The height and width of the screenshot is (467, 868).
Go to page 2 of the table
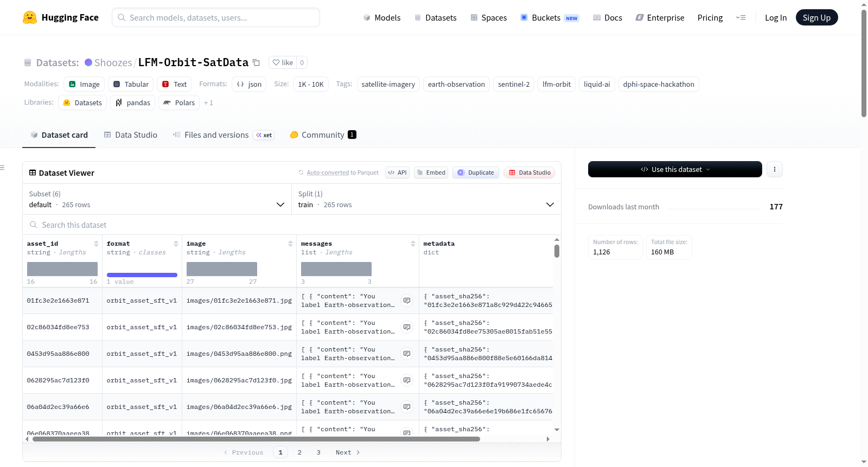pos(299,452)
